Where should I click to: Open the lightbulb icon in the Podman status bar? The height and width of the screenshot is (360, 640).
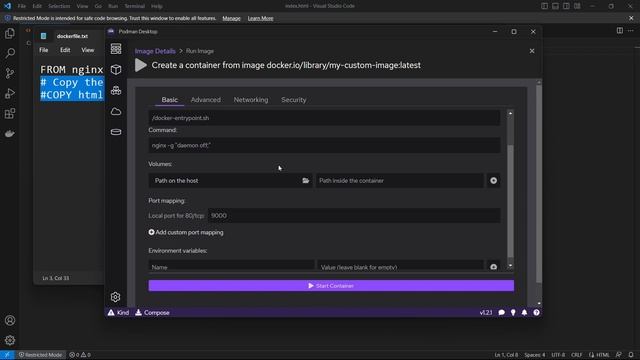[x=513, y=313]
